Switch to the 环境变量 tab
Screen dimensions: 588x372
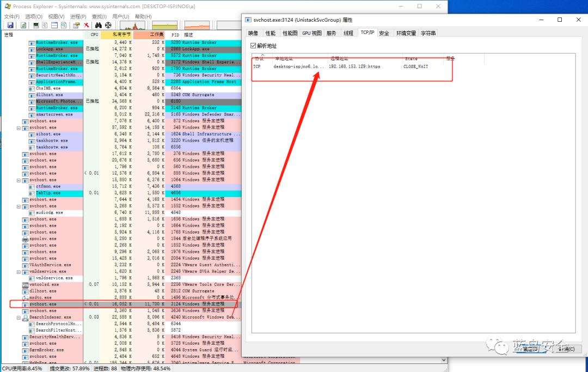click(x=406, y=33)
